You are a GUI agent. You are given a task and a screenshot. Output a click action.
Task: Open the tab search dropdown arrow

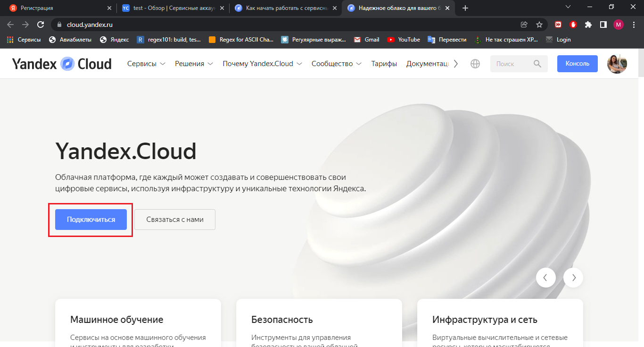[568, 7]
